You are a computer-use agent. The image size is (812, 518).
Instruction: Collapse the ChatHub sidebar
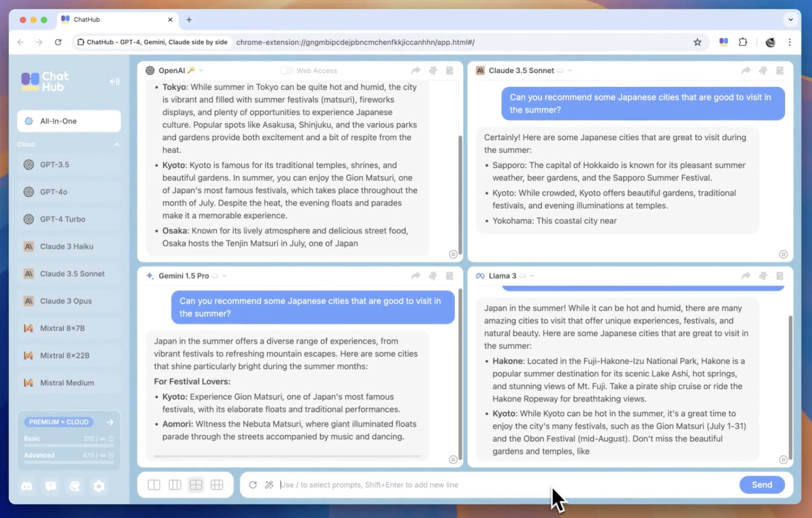click(x=114, y=81)
